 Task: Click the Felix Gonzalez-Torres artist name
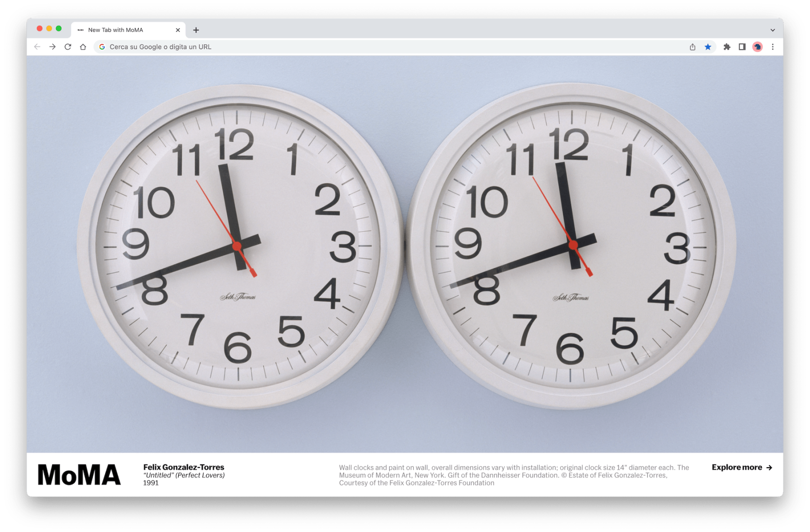[184, 467]
